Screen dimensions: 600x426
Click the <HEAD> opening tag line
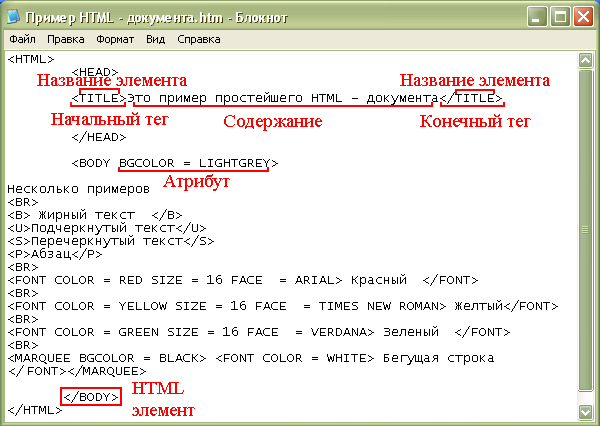[x=95, y=72]
